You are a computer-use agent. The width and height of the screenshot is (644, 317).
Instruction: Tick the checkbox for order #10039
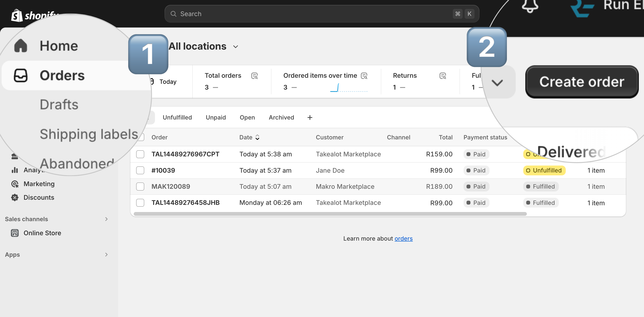pyautogui.click(x=140, y=170)
